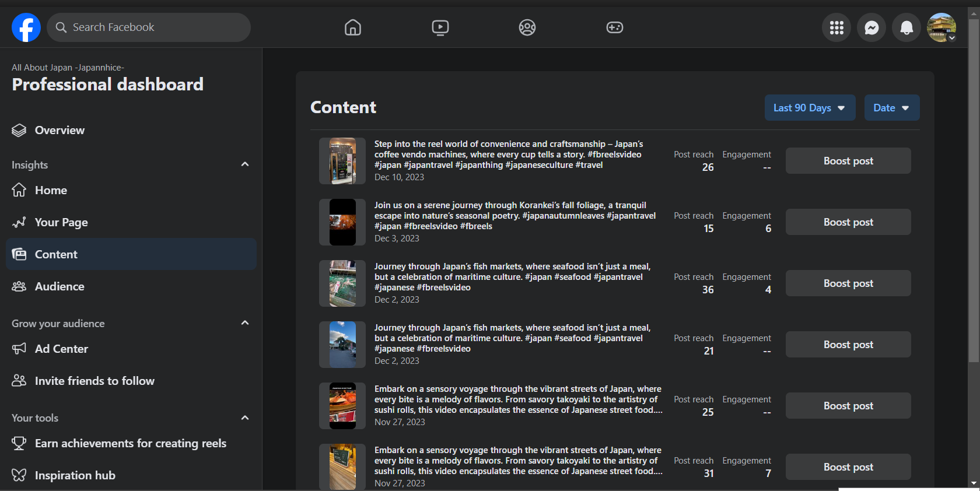Open the Menu grid icon

point(836,27)
